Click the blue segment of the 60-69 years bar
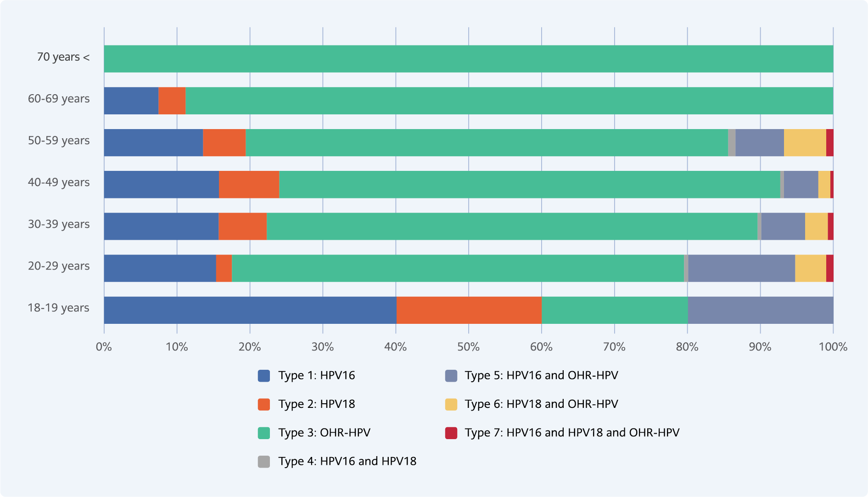The width and height of the screenshot is (868, 497). click(x=131, y=101)
